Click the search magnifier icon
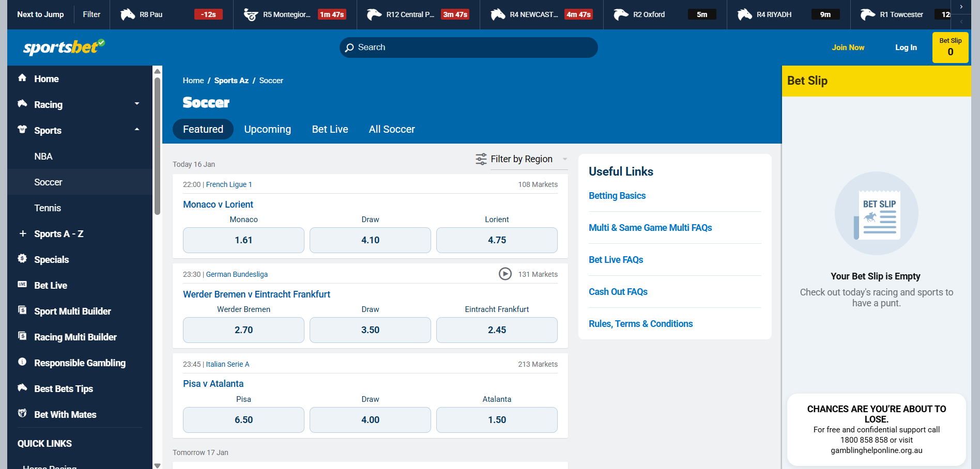980x469 pixels. tap(349, 48)
